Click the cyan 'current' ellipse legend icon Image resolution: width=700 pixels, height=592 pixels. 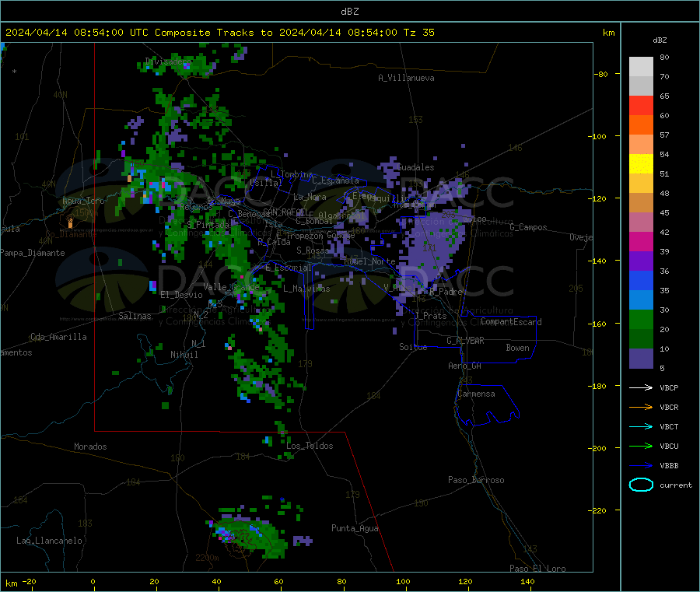641,485
